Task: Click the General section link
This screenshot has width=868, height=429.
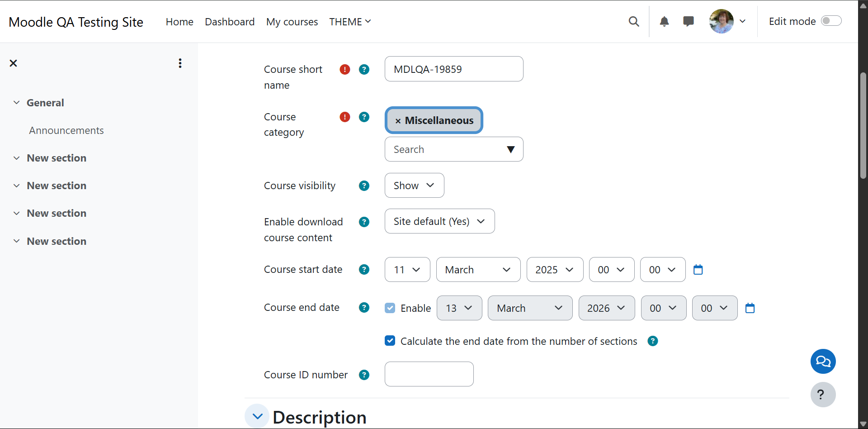Action: [x=45, y=103]
